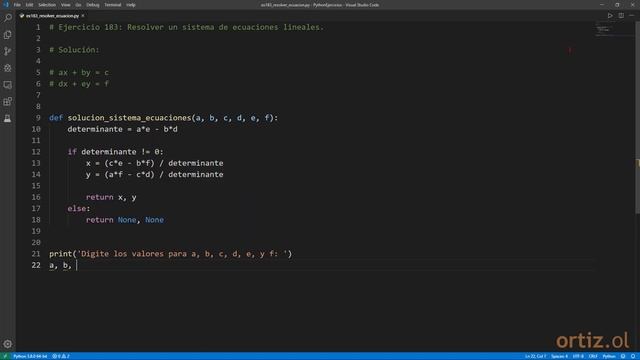Open the Test flask view
Viewport: 640px width, 360px height.
pyautogui.click(x=7, y=118)
